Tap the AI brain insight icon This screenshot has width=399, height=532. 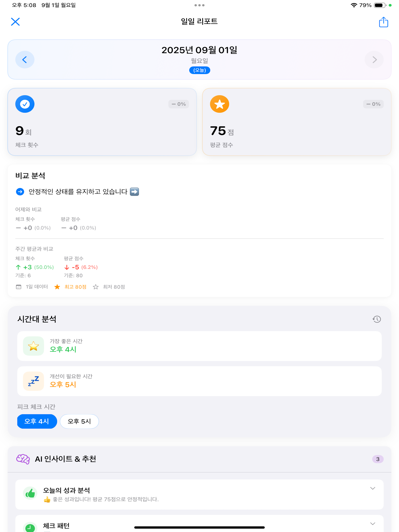click(23, 459)
